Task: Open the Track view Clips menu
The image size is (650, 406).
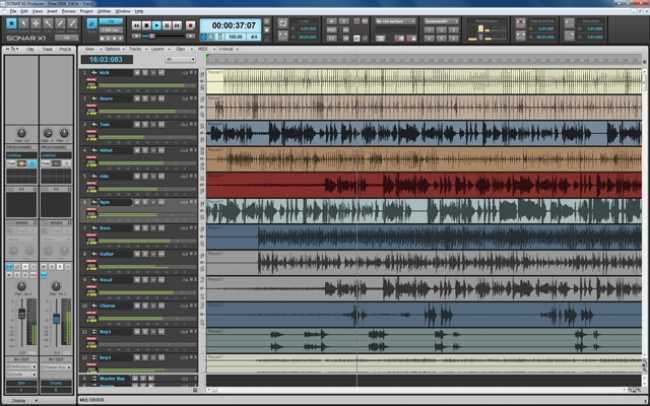Action: click(x=181, y=49)
